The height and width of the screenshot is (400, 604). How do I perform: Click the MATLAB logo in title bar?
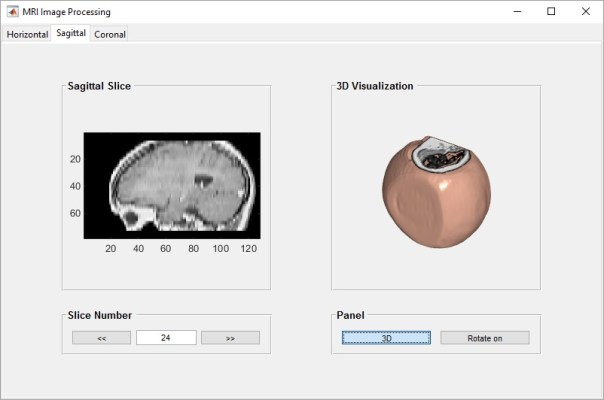coord(12,12)
